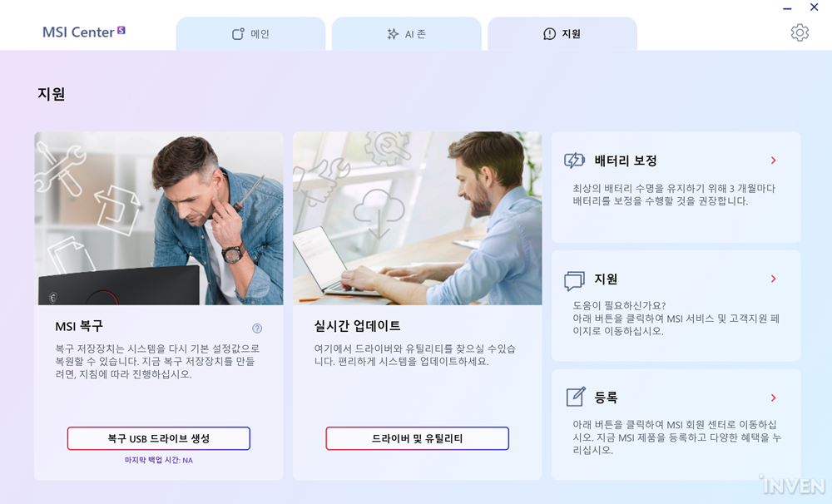The width and height of the screenshot is (832, 504).
Task: Switch to the AI 존 tab
Action: [x=407, y=34]
